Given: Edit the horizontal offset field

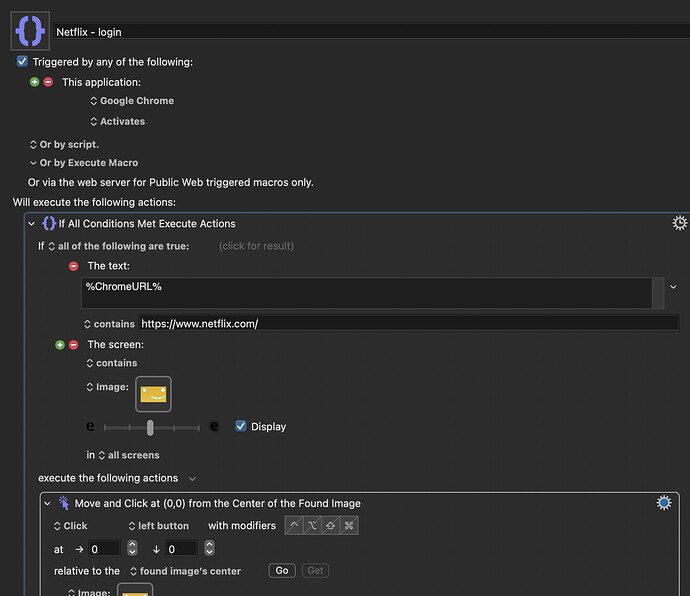Looking at the screenshot, I should click(x=104, y=549).
